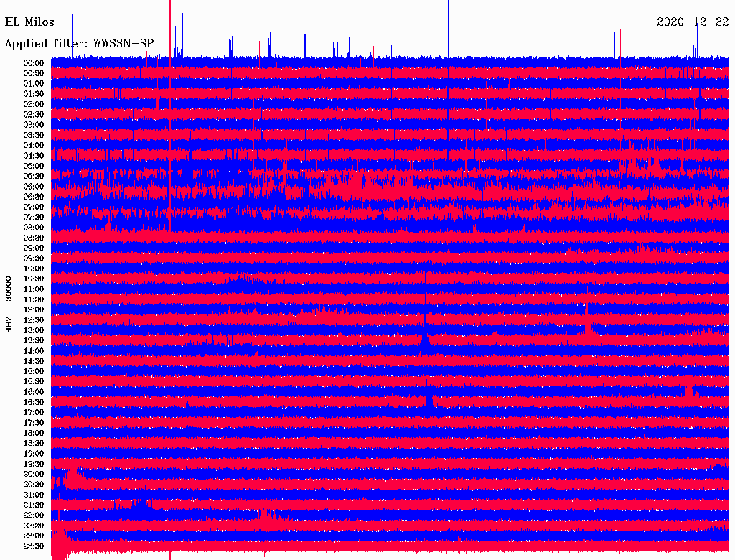Click the large red burst starting the 23:30 trace
The height and width of the screenshot is (560, 735).
60,545
